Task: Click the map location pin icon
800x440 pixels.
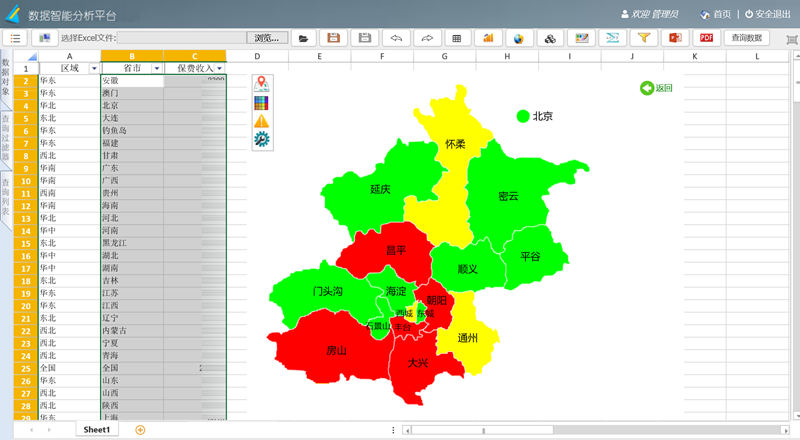Action: (262, 84)
